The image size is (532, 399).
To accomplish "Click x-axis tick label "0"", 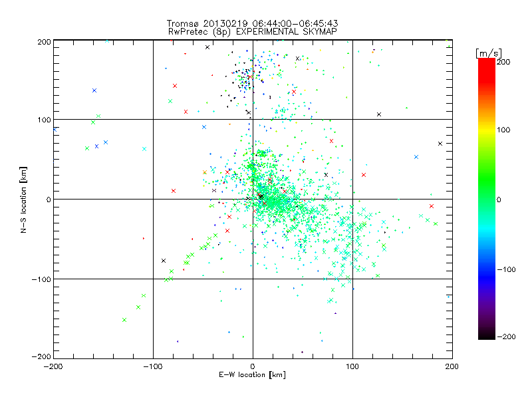I will click(x=253, y=366).
